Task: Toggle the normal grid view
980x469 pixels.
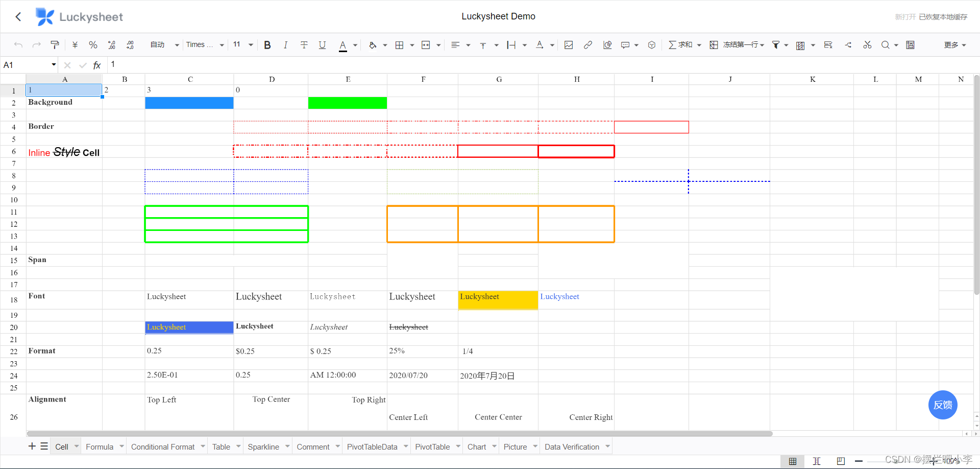Action: tap(793, 461)
